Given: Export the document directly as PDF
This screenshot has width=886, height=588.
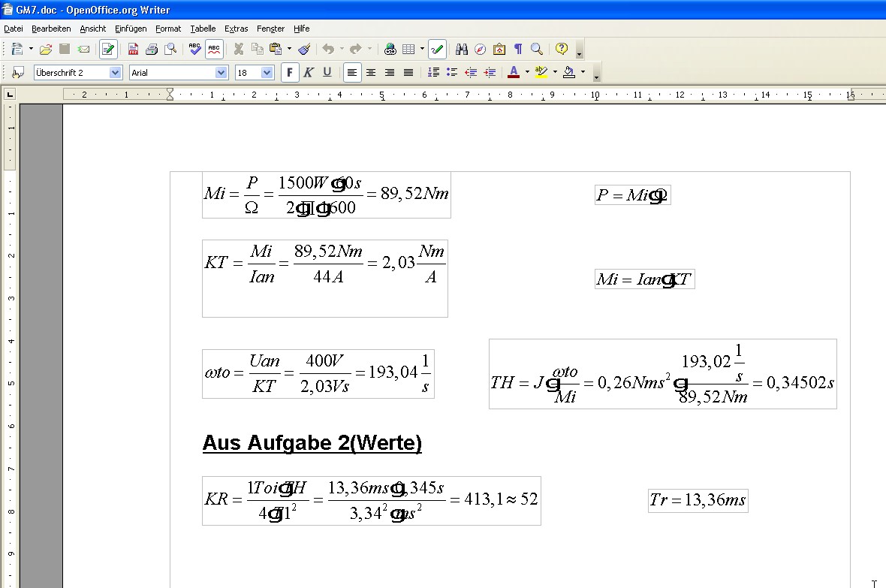Looking at the screenshot, I should (133, 48).
